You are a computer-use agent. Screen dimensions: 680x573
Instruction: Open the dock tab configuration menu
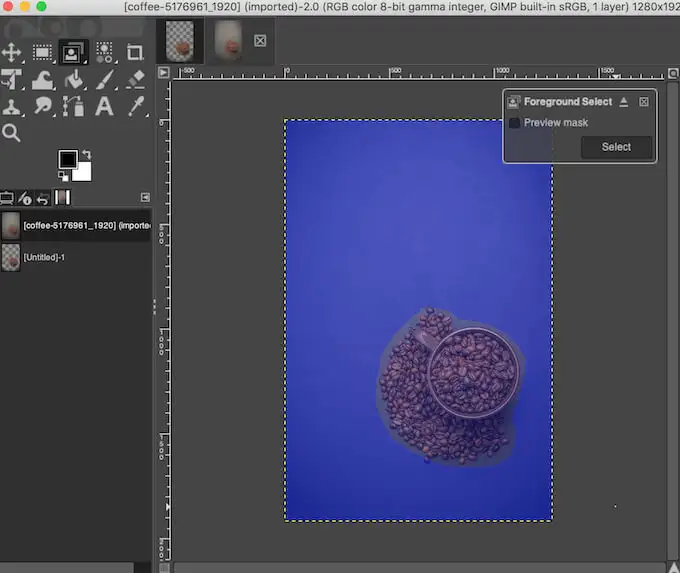(145, 198)
